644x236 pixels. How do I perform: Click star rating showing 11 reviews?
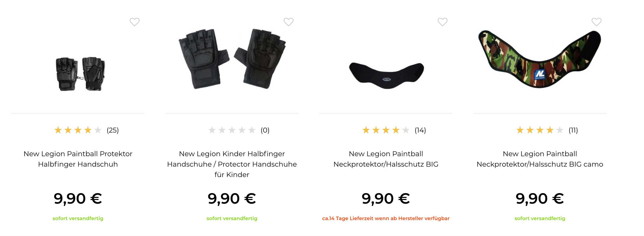pos(547,130)
